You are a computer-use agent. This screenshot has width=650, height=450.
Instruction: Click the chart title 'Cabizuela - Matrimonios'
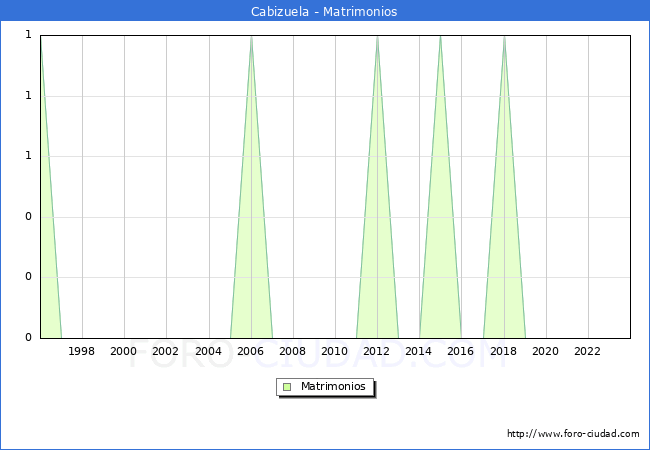point(324,11)
